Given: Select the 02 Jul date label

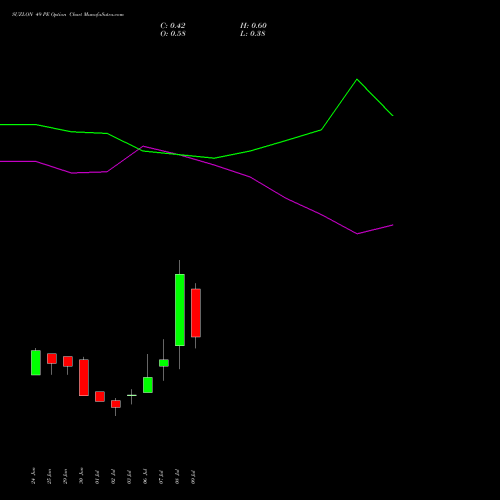Looking at the screenshot, I should click(x=113, y=477).
